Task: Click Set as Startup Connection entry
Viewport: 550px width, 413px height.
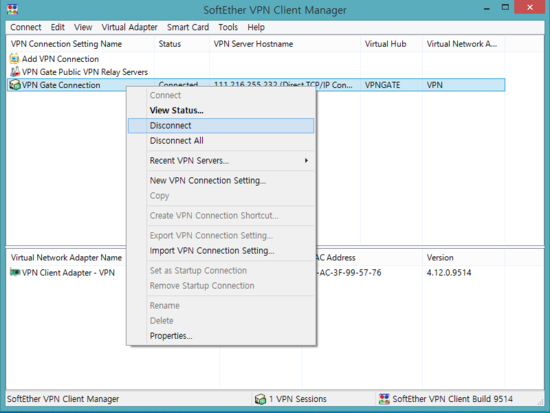Action: pyautogui.click(x=221, y=271)
